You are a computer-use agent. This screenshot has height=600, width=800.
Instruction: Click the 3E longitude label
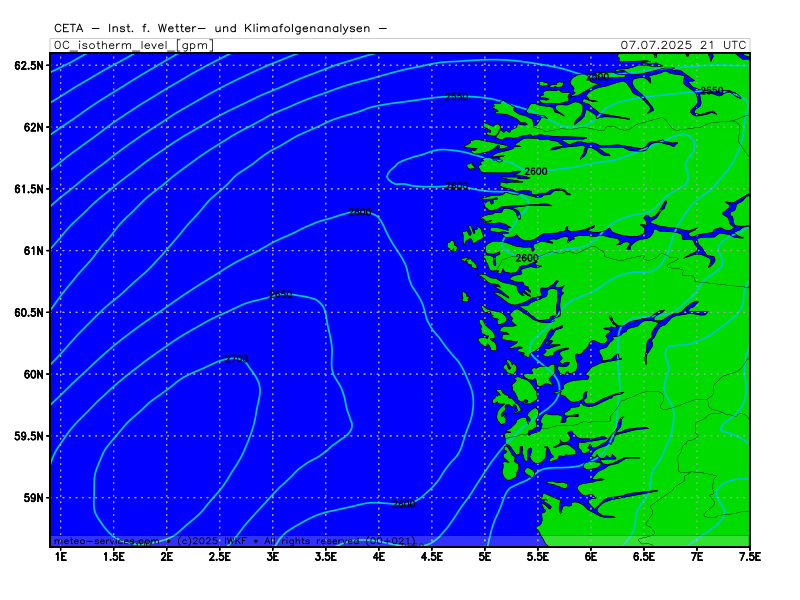click(x=273, y=557)
